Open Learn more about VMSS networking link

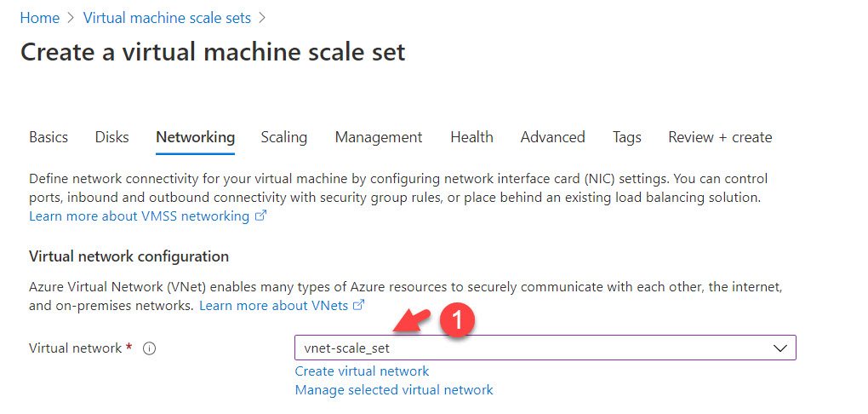[139, 216]
